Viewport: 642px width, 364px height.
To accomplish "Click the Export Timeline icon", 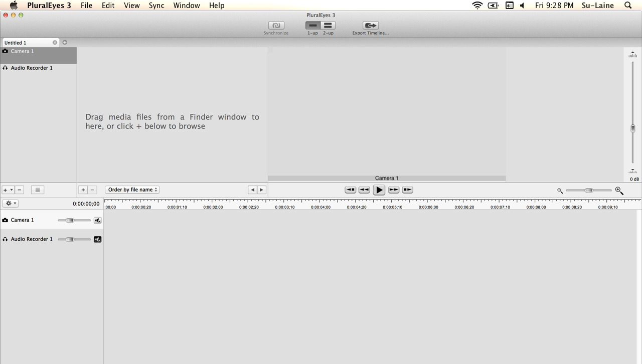I will [x=370, y=26].
